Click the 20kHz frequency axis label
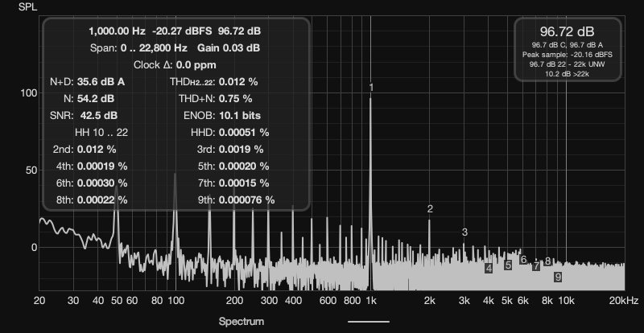 point(624,300)
